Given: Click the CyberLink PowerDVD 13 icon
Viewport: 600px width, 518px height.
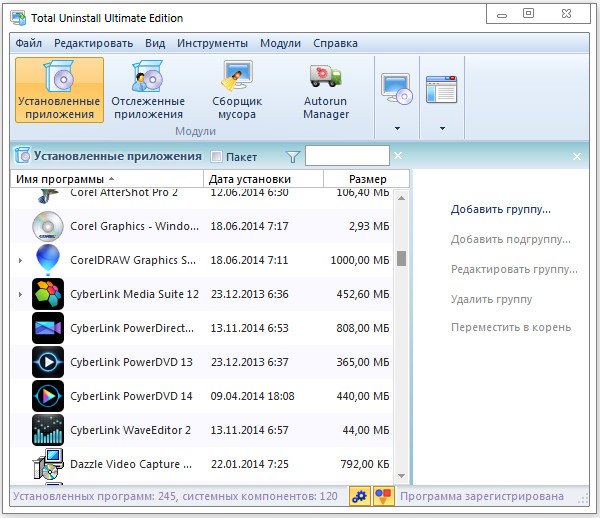Looking at the screenshot, I should click(x=48, y=361).
